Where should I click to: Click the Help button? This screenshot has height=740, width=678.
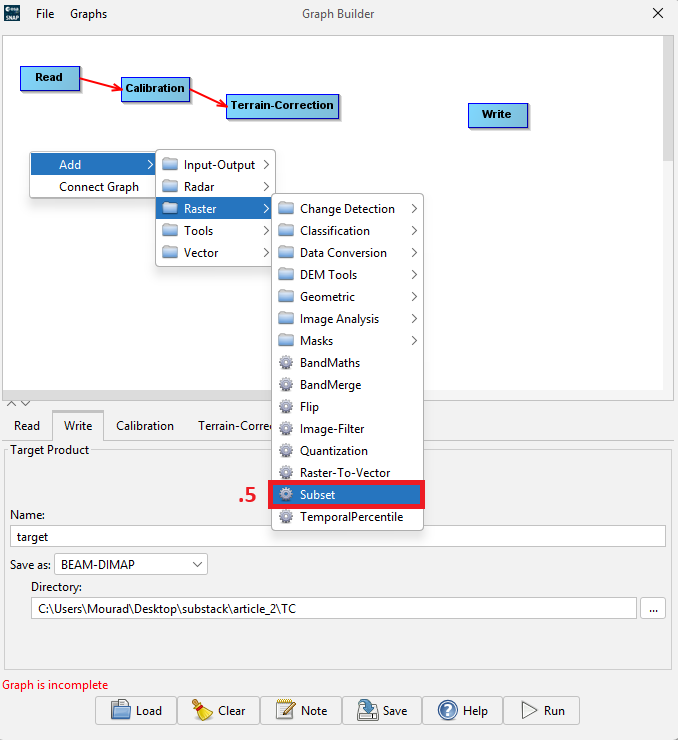[x=462, y=711]
